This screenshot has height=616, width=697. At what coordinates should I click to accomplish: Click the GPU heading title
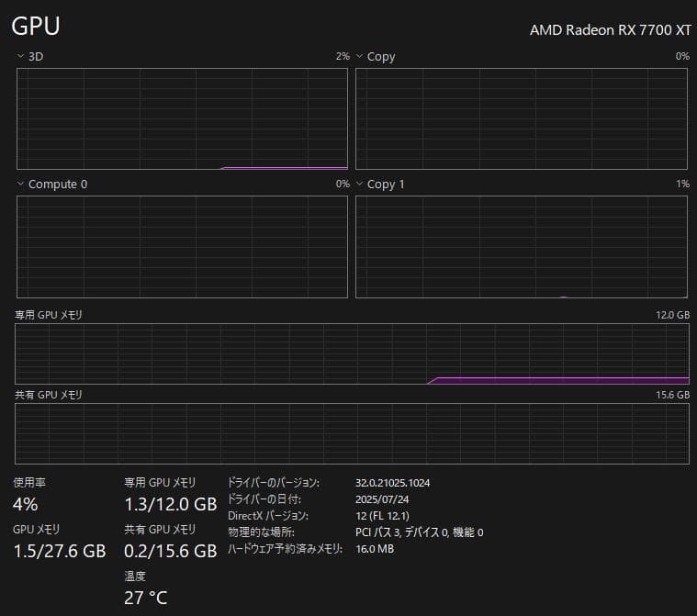tap(36, 27)
